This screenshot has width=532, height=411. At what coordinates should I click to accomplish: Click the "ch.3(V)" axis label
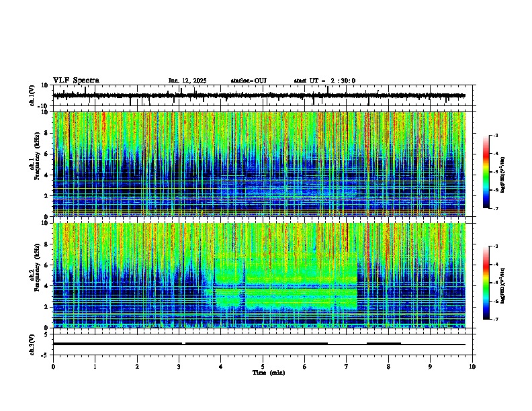(x=32, y=345)
